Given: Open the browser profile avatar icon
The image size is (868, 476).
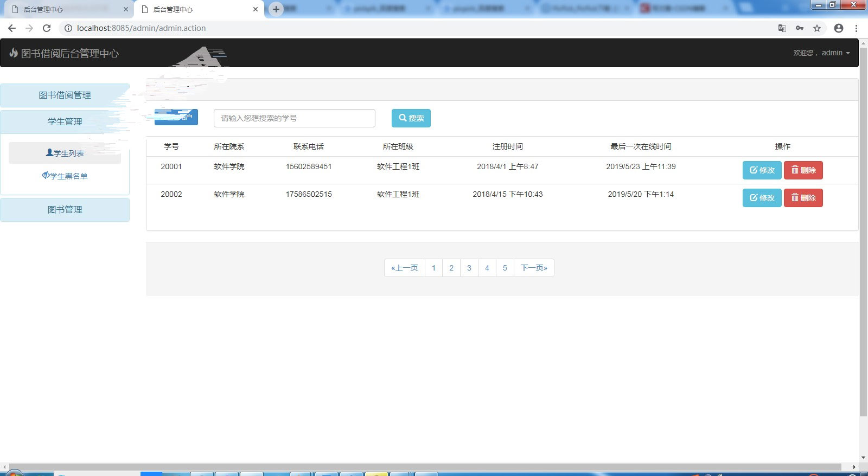Looking at the screenshot, I should click(839, 28).
